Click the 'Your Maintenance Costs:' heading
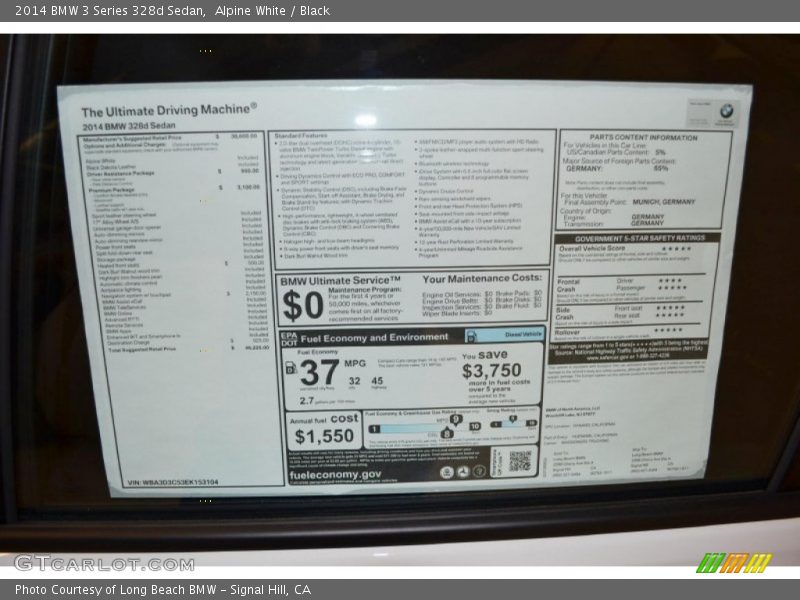Viewport: 800px width, 600px height. pyautogui.click(x=482, y=279)
